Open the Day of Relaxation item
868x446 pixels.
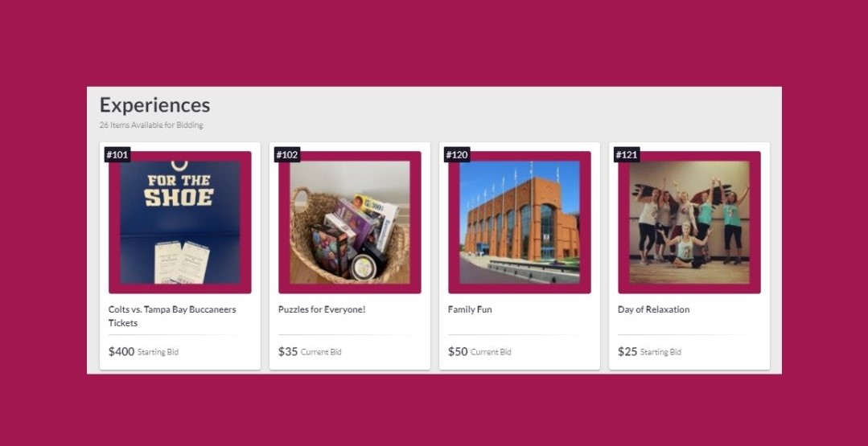click(654, 309)
